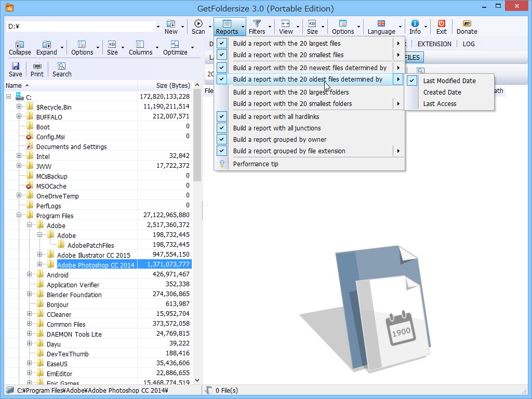Click the Columns icon
532x399 pixels.
[x=140, y=45]
